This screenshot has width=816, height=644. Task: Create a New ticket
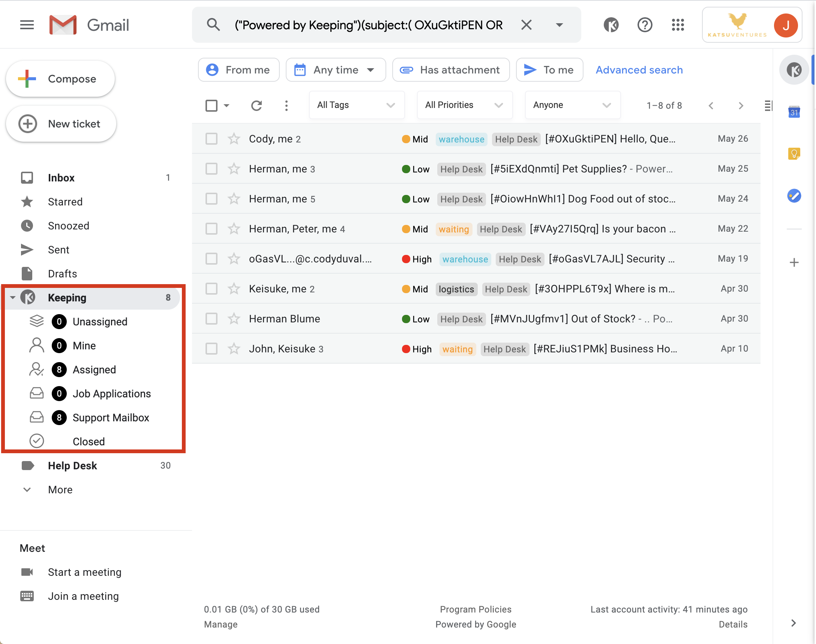pos(61,124)
